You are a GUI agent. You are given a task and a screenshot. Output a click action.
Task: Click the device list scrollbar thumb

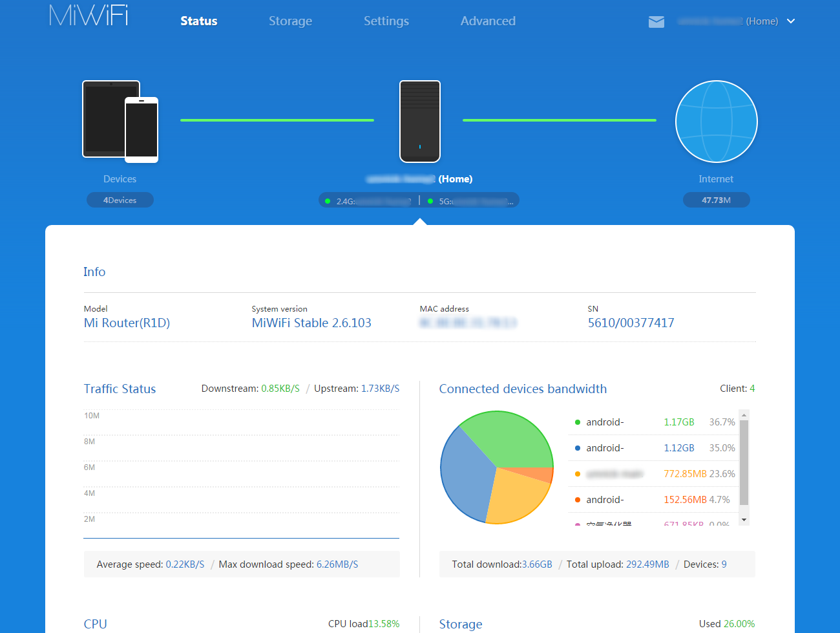[x=744, y=462]
